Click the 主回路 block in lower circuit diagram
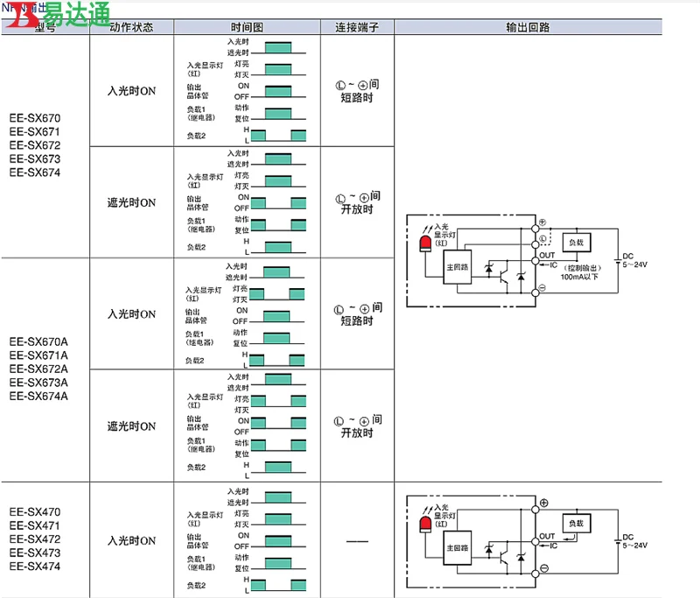This screenshot has width=700, height=598. tap(457, 547)
